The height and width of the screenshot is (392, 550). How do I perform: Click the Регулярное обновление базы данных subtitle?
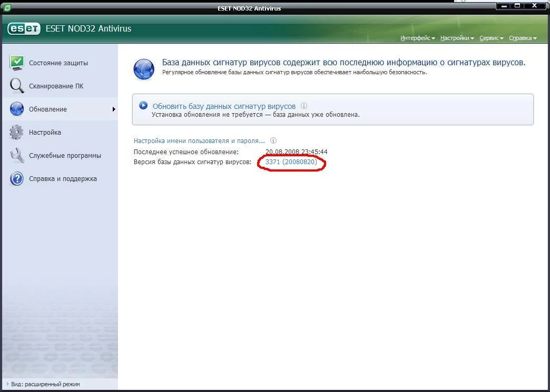click(294, 73)
